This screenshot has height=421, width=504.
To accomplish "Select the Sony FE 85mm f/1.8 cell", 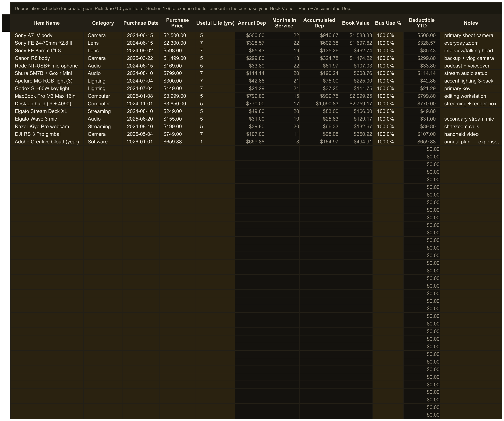I will (x=47, y=51).
